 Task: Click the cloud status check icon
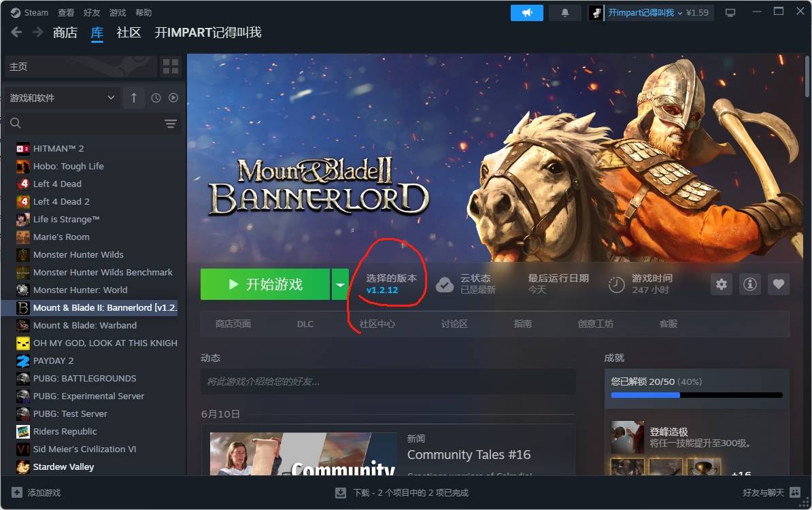444,285
